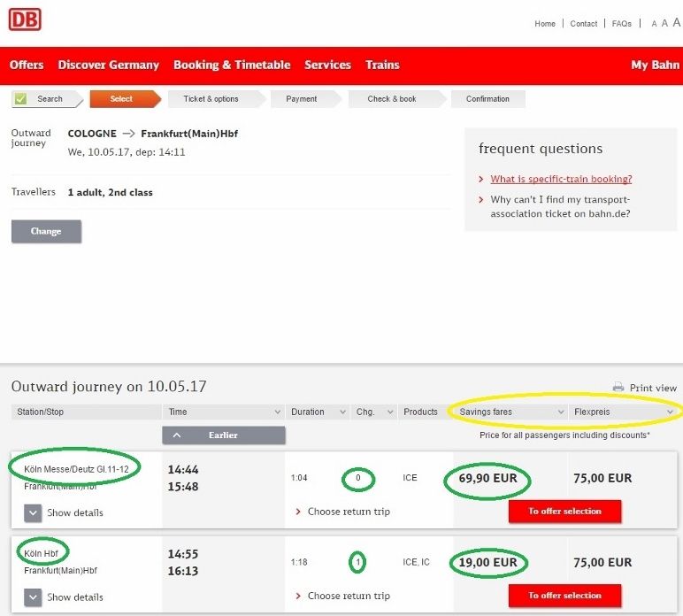Image resolution: width=683 pixels, height=616 pixels.
Task: Open transport-association ticket question link
Action: click(x=560, y=206)
